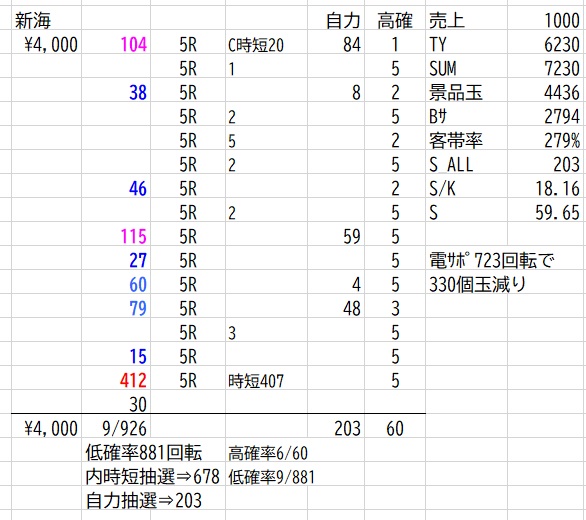Click the red 412 cell
The width and height of the screenshot is (586, 520).
(116, 380)
